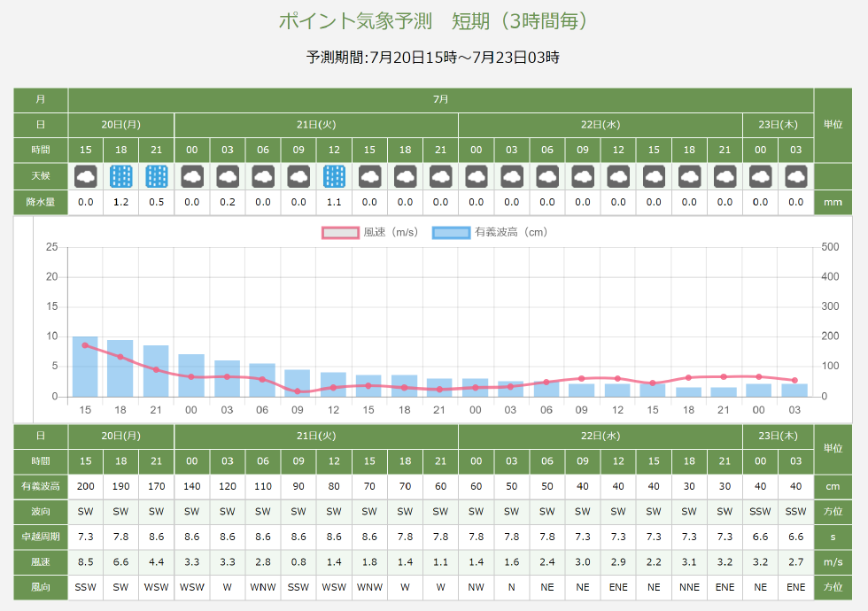Click the title ポイント気象予測 短期（3時間毎）
Screen dimensions: 868x611
(434, 21)
